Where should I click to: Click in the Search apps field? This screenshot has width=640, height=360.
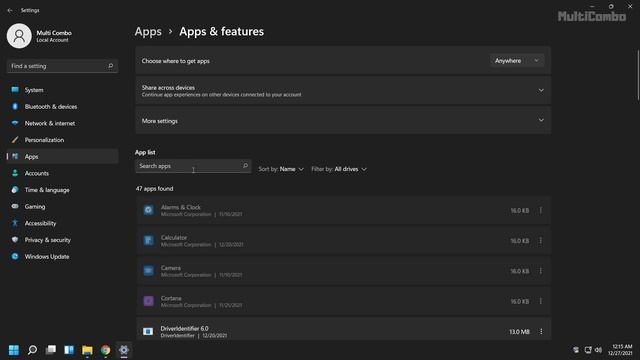click(x=193, y=166)
